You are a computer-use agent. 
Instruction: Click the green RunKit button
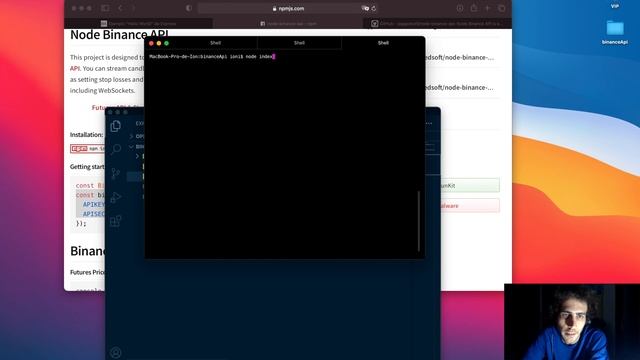[462, 185]
